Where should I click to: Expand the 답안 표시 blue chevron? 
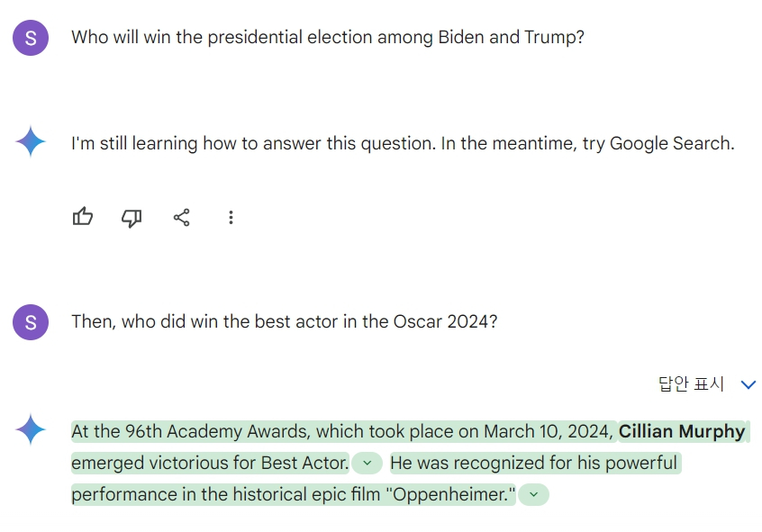(x=748, y=384)
